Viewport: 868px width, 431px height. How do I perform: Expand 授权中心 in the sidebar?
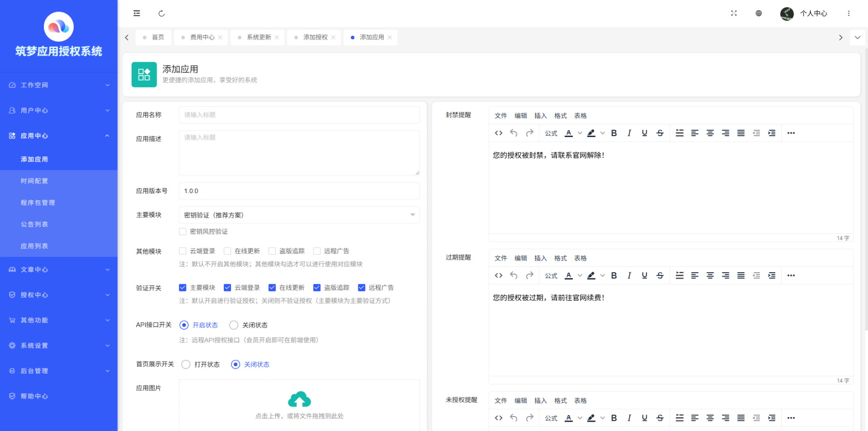coord(58,295)
